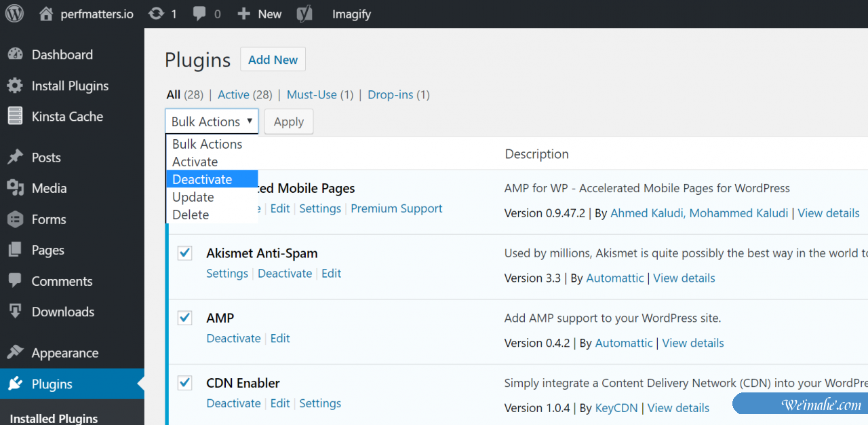Open the Yoast SEO icon in admin bar
The height and width of the screenshot is (425, 868).
[305, 14]
